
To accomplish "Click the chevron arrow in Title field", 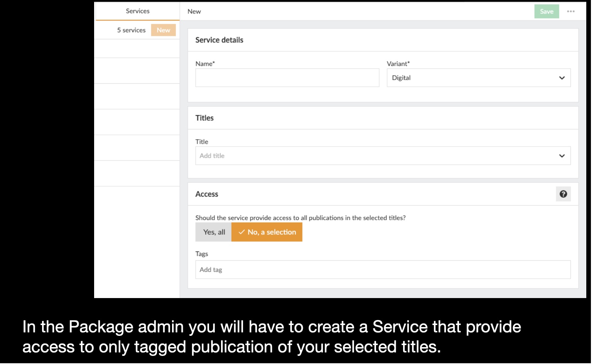I will click(562, 156).
